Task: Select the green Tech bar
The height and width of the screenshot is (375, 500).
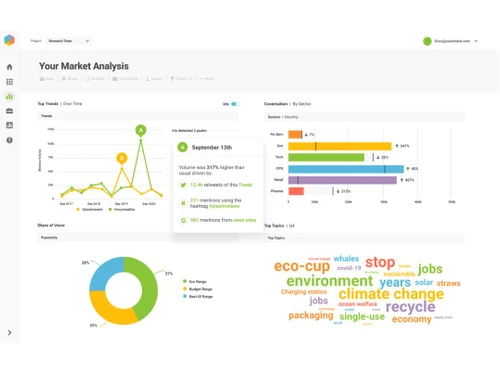Action: pos(326,157)
